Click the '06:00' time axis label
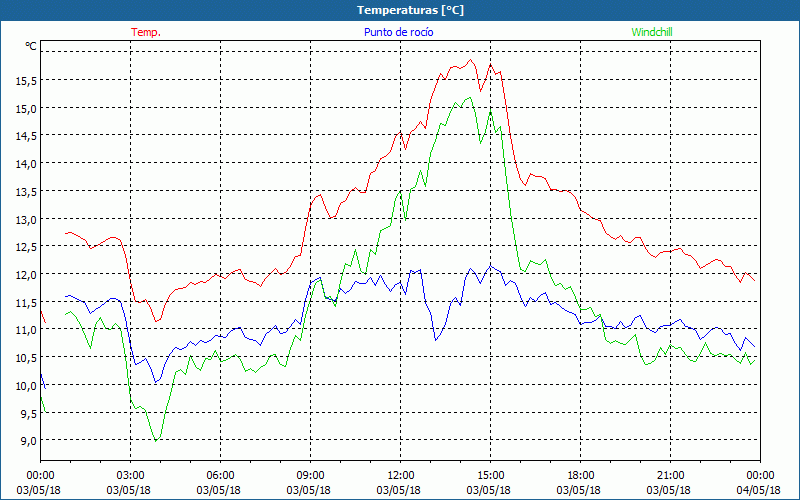The image size is (800, 500). (x=220, y=476)
